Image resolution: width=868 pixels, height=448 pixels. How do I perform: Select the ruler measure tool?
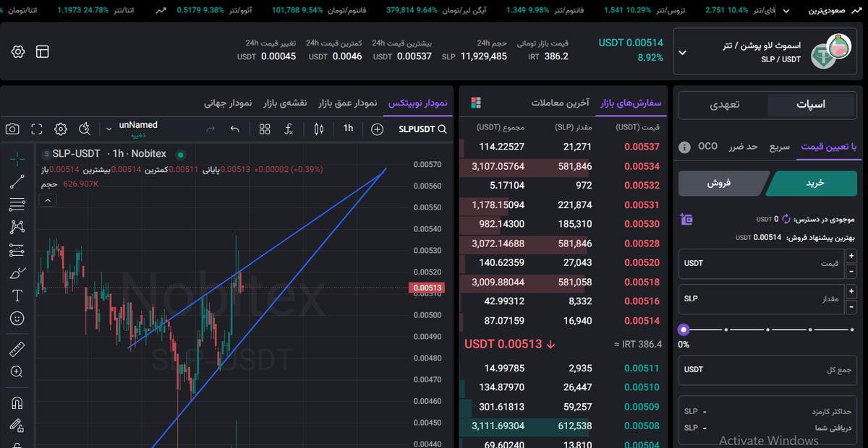click(17, 350)
